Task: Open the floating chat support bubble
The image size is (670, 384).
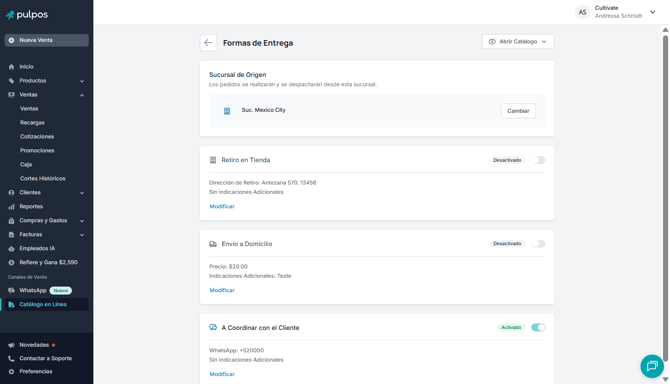Action: tap(652, 366)
